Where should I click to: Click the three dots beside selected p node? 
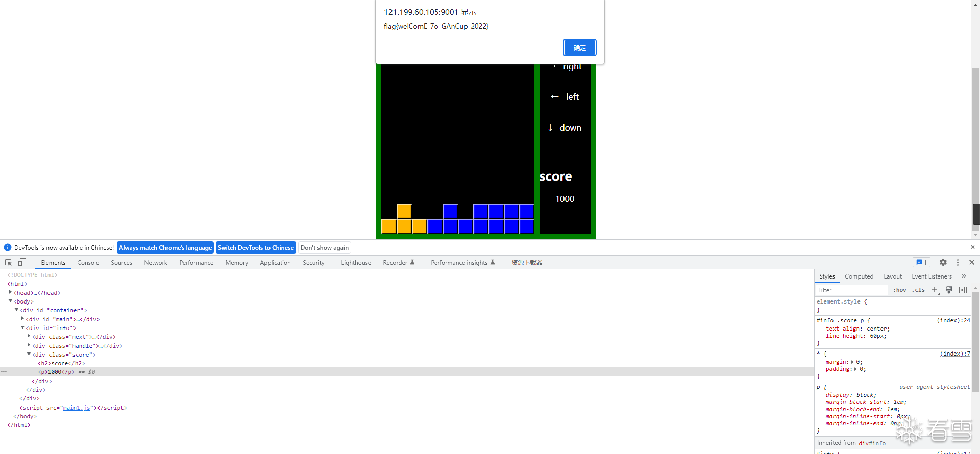(4, 372)
